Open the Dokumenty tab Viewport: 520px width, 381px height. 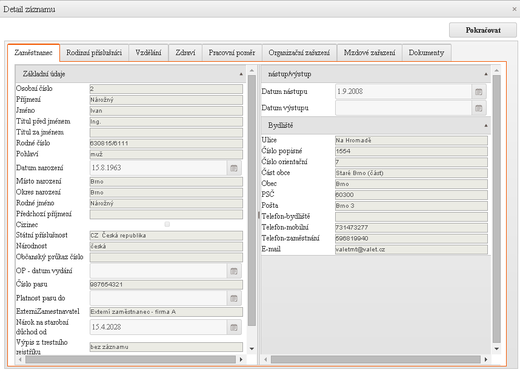point(426,53)
